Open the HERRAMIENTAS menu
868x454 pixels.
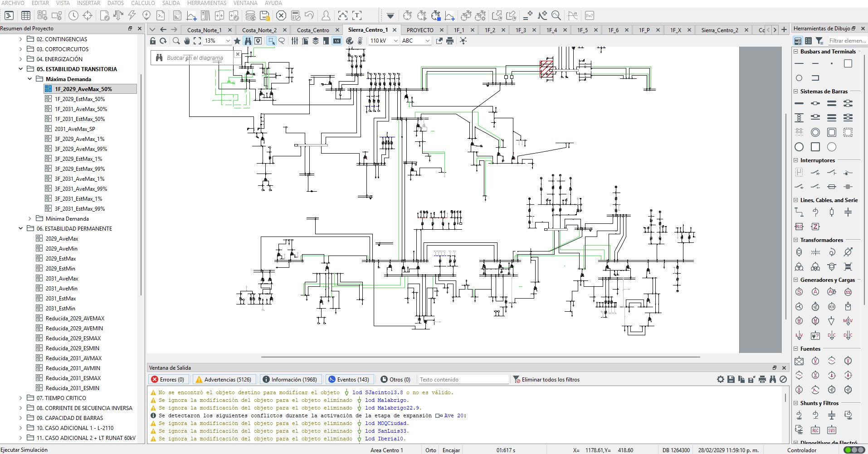pyautogui.click(x=206, y=3)
